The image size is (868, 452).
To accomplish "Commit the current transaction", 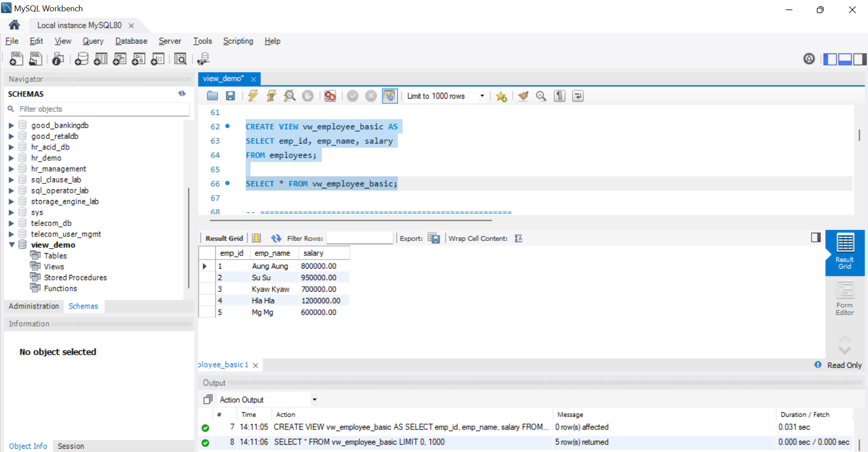I will [353, 96].
